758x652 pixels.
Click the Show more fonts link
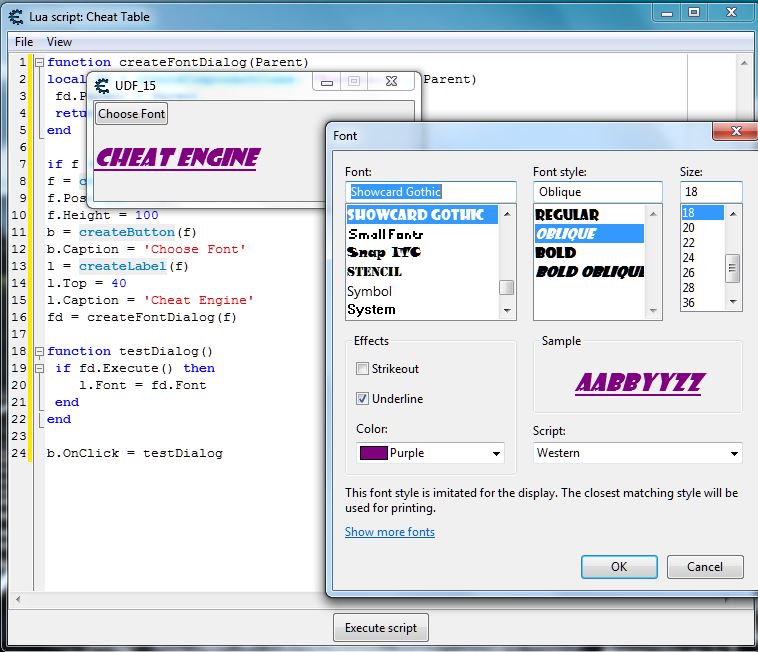coord(390,532)
